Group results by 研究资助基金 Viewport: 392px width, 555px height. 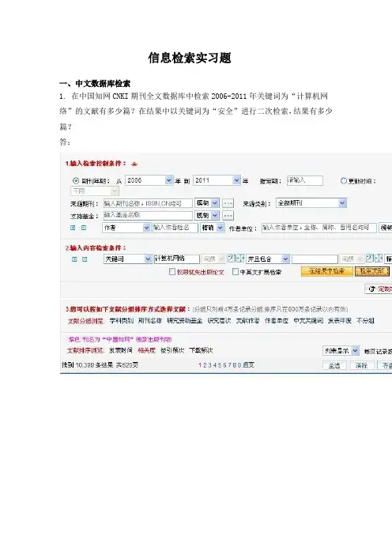click(x=185, y=321)
